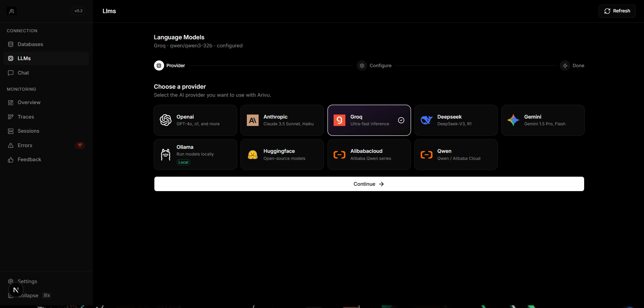This screenshot has height=308, width=644.
Task: Select the Deepseek provider card
Action: coord(456,120)
